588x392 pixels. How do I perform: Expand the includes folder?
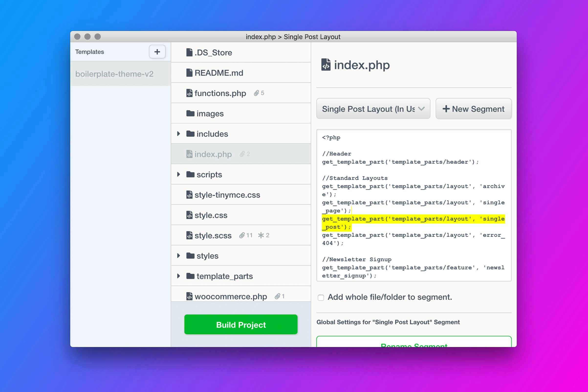[178, 134]
